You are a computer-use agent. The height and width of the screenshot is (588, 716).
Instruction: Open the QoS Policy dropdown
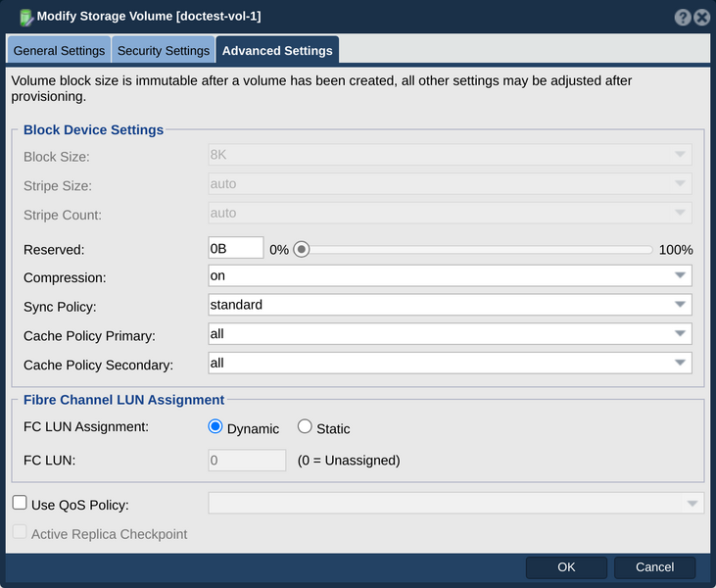click(455, 503)
